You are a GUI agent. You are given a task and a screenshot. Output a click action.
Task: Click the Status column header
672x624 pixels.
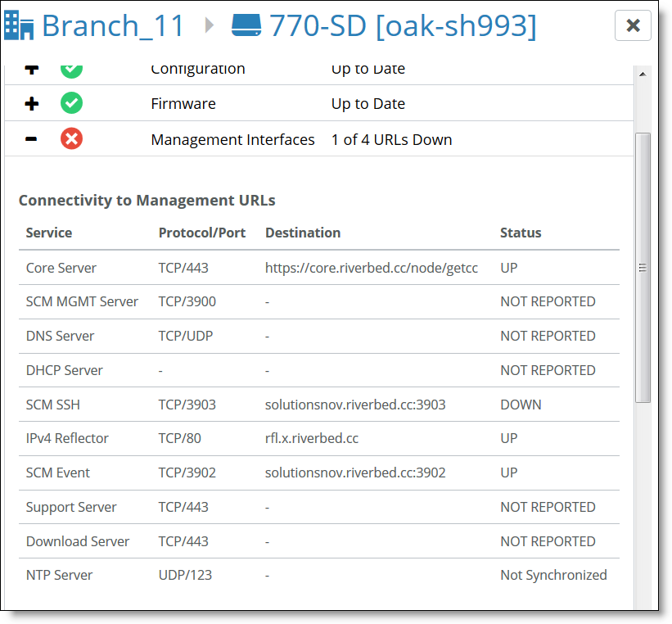coord(521,233)
